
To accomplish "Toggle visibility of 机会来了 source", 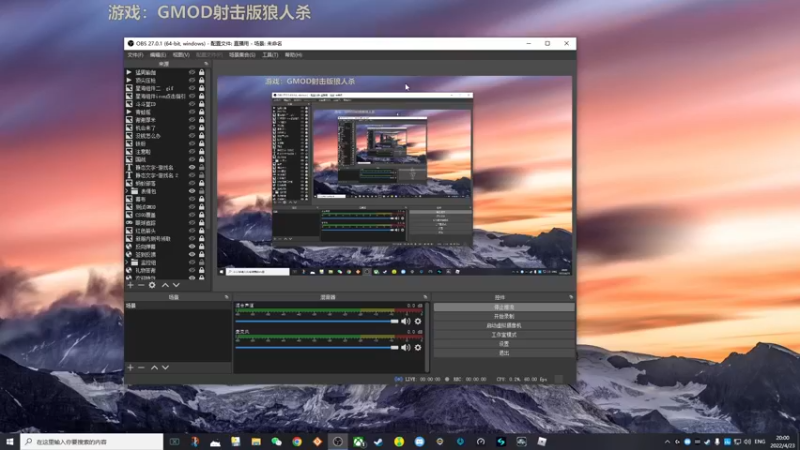I will [192, 128].
